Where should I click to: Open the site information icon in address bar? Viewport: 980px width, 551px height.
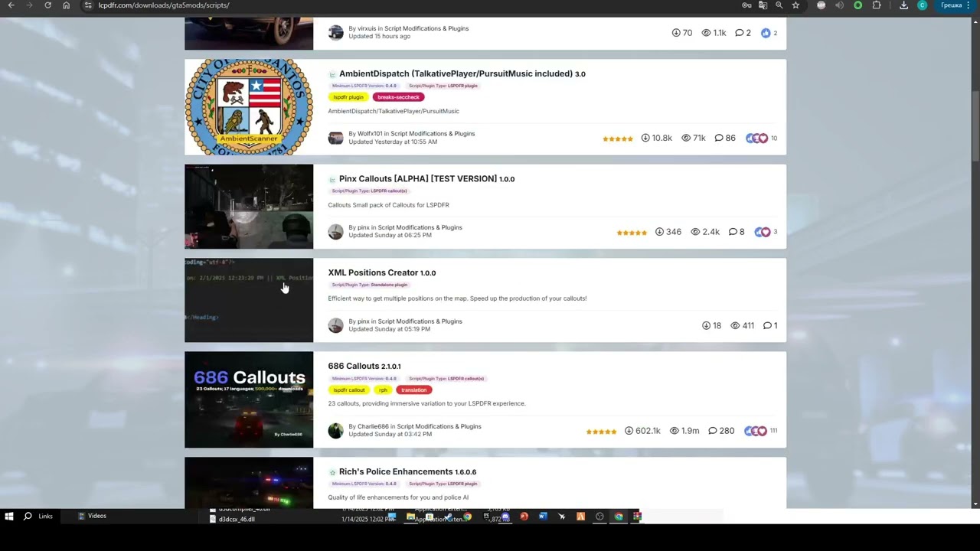[x=88, y=5]
